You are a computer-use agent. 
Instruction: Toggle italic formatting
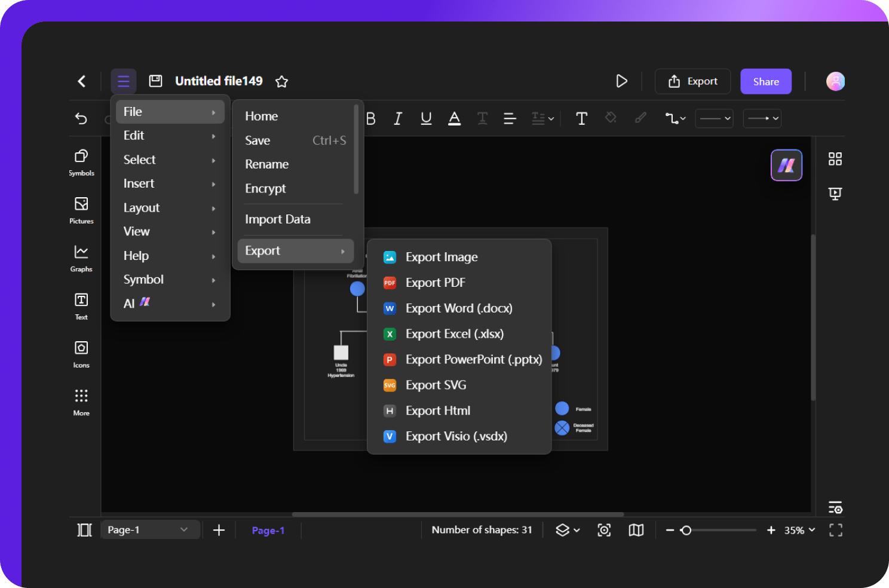coord(398,118)
